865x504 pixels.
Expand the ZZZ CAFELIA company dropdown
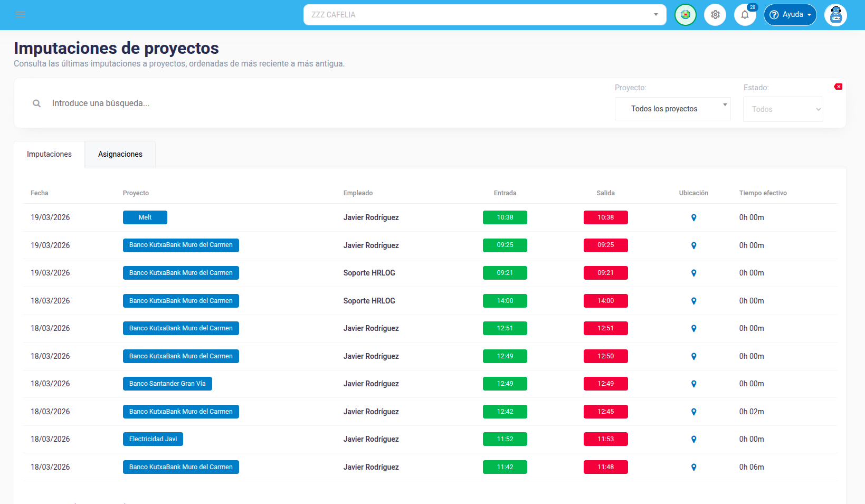point(484,15)
